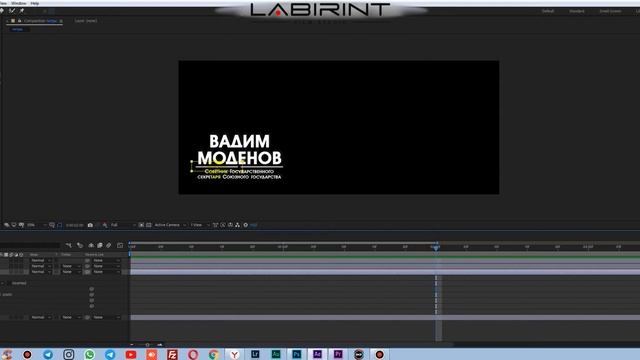
Task: Click the work area end handle
Action: click(x=437, y=242)
